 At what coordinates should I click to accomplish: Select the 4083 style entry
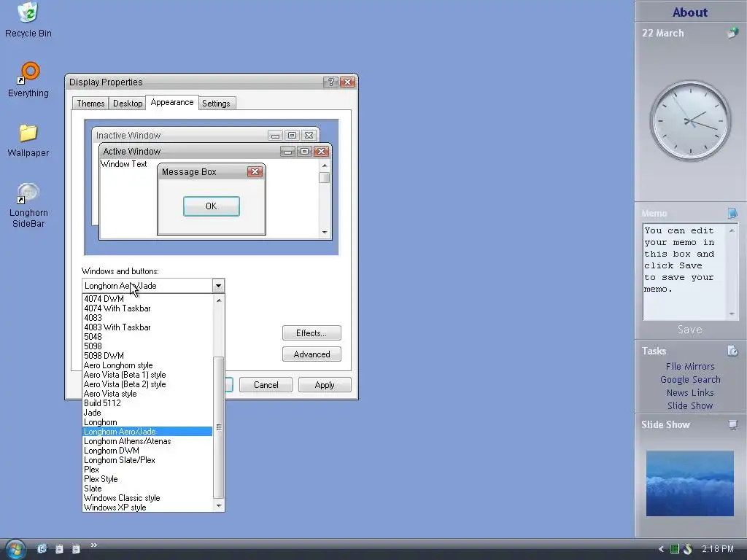tap(147, 318)
